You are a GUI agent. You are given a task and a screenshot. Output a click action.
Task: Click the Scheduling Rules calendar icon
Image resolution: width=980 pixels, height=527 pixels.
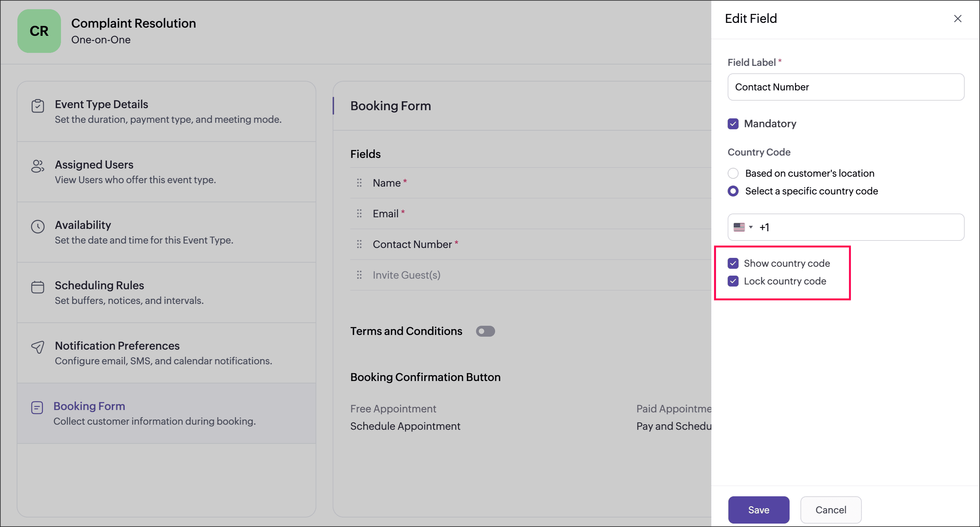click(x=38, y=287)
